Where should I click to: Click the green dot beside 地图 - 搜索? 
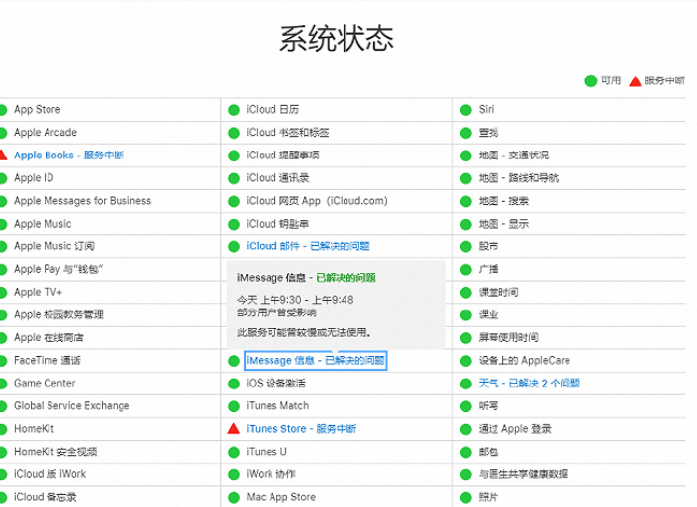466,201
